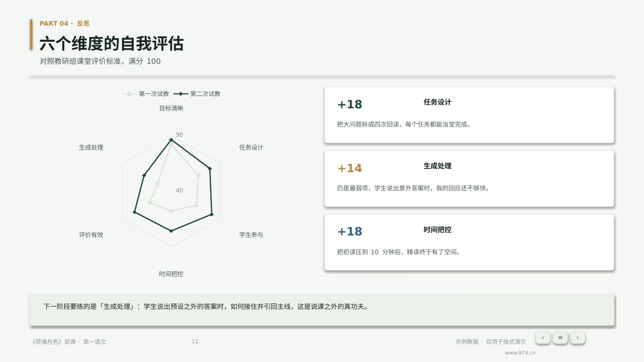Open the slide list menu icon
The width and height of the screenshot is (644, 362).
click(560, 337)
